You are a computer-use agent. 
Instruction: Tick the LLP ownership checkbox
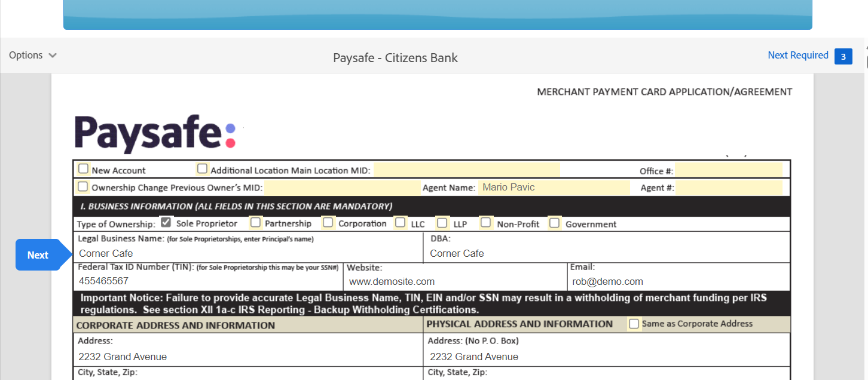(442, 223)
